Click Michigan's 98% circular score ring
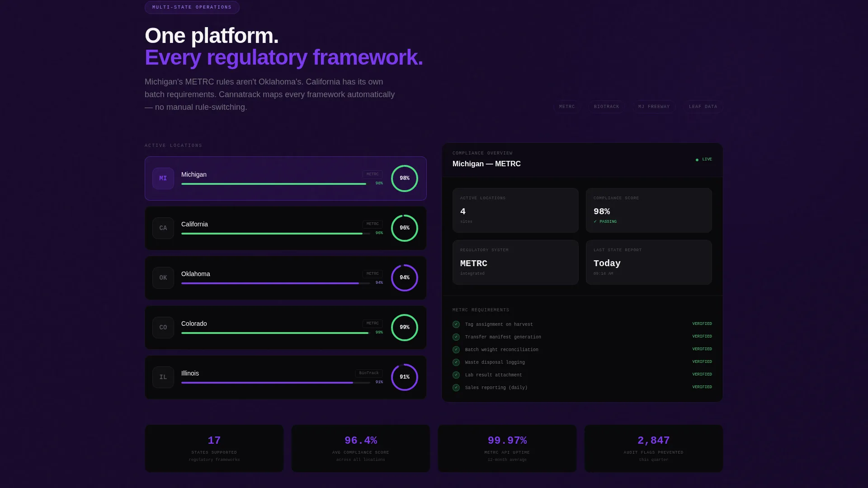The width and height of the screenshot is (868, 488). (x=405, y=178)
